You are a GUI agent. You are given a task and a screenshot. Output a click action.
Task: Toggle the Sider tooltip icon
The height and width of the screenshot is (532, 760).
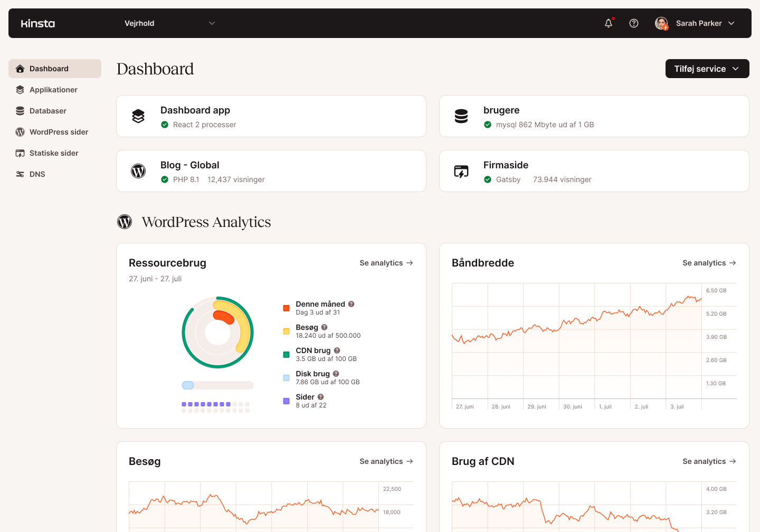click(x=320, y=396)
